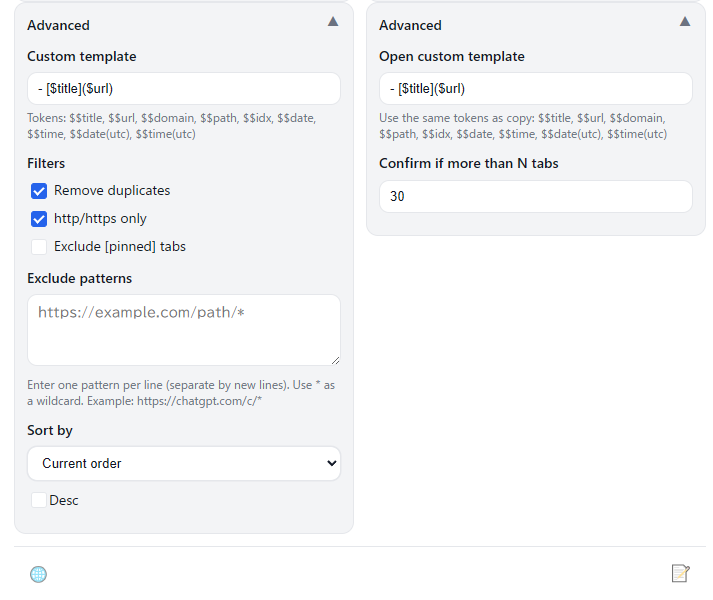Collapse the left Advanced panel triangle

pyautogui.click(x=333, y=21)
